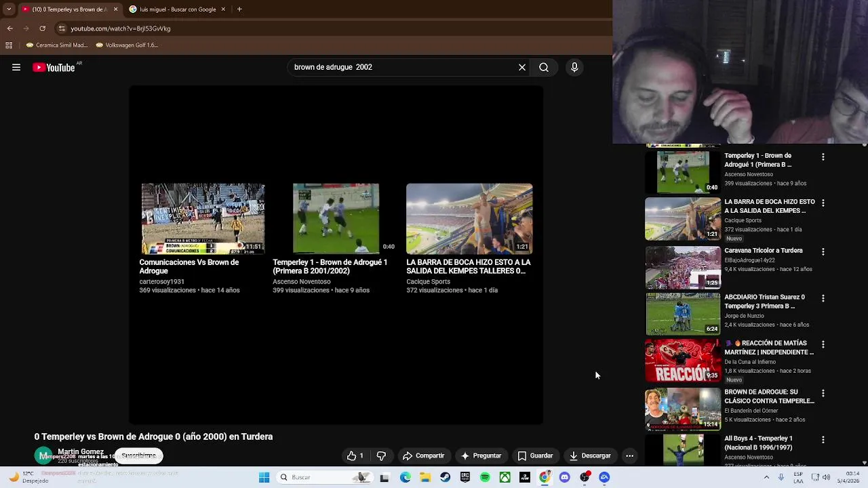The image size is (868, 488).
Task: Open options for 'REACCIÓN DE MATÍAS MARTÍNEZ' video
Action: (823, 344)
